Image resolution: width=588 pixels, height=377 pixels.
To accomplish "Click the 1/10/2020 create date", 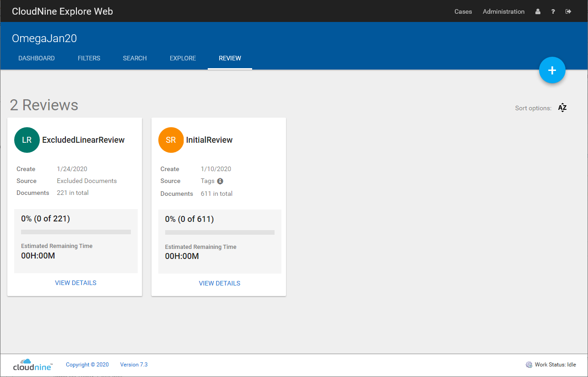I will pos(216,169).
